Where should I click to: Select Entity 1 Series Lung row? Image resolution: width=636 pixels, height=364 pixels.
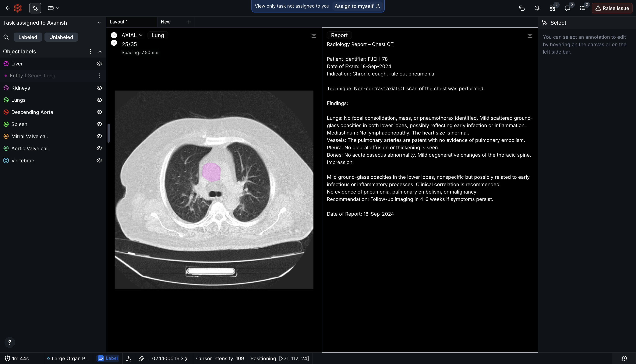click(53, 76)
